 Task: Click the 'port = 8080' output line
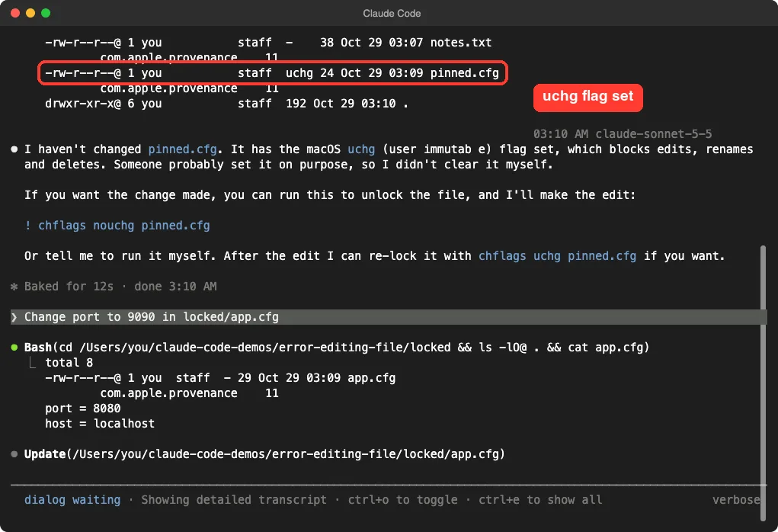(x=83, y=409)
